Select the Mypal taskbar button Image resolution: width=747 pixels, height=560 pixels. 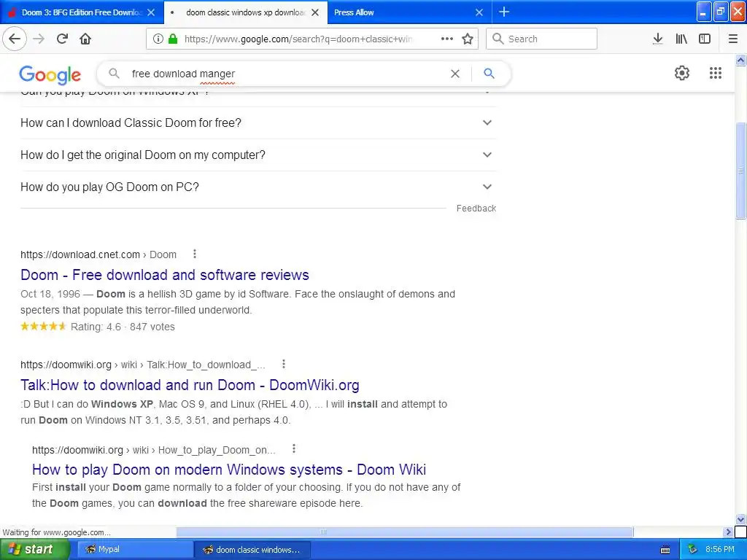135,549
